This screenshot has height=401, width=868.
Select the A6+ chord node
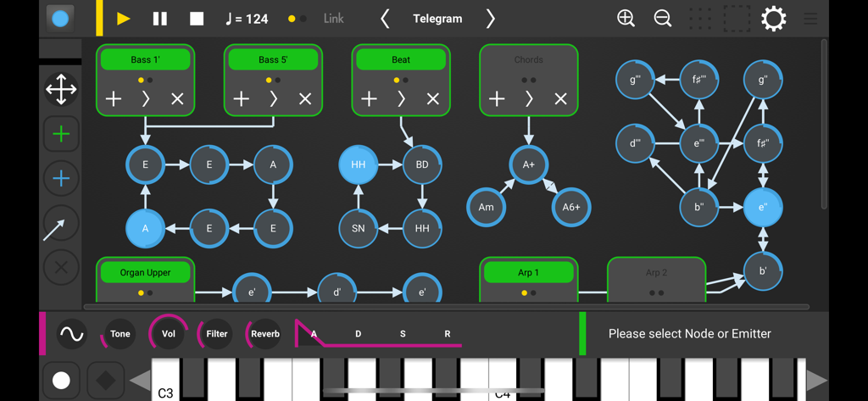pyautogui.click(x=571, y=207)
